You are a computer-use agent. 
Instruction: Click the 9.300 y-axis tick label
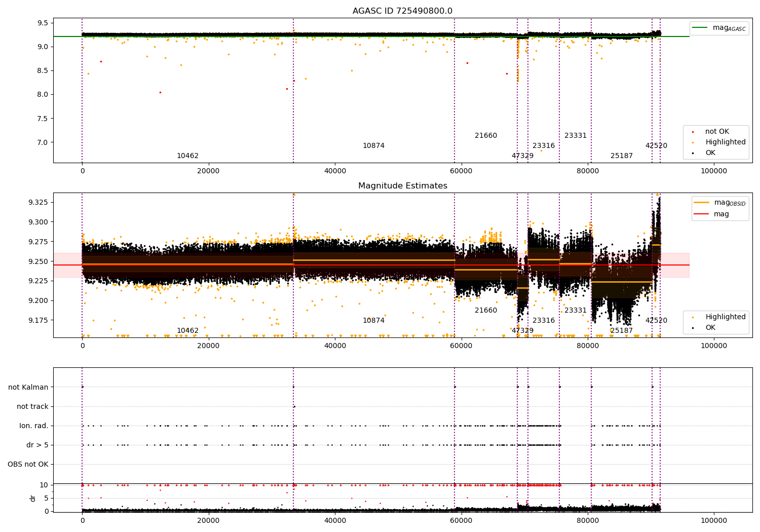(39, 222)
